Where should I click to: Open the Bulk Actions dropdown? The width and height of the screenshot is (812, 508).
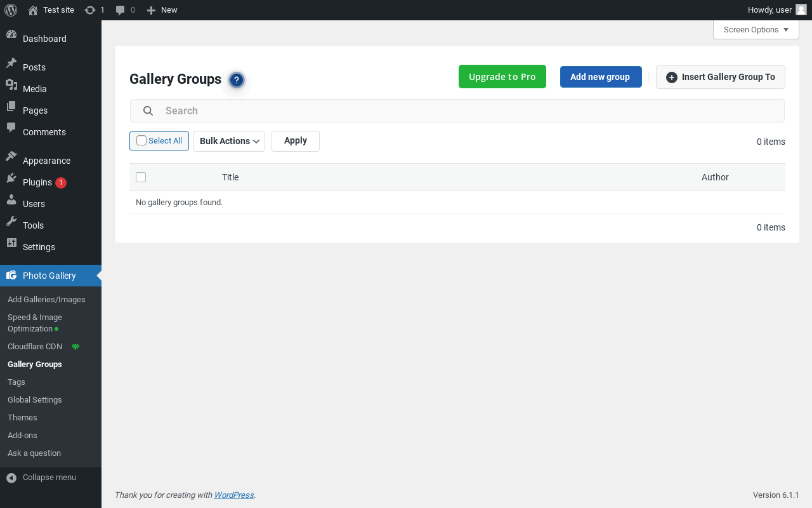tap(229, 141)
